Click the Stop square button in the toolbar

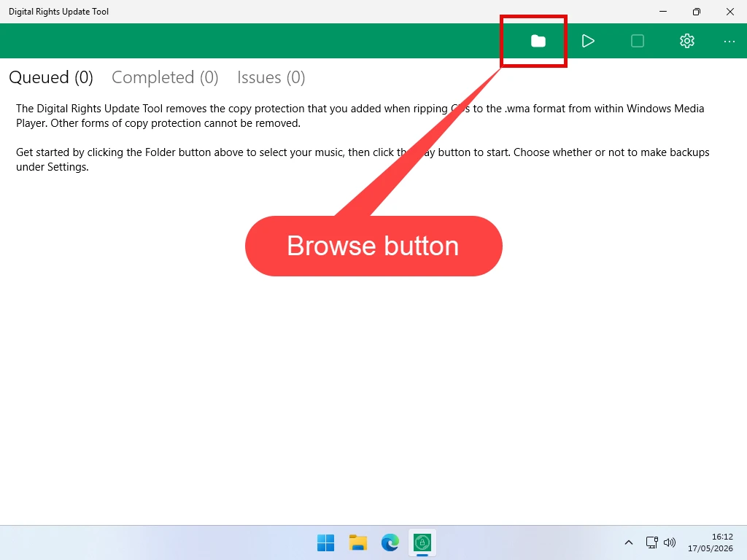coord(638,41)
